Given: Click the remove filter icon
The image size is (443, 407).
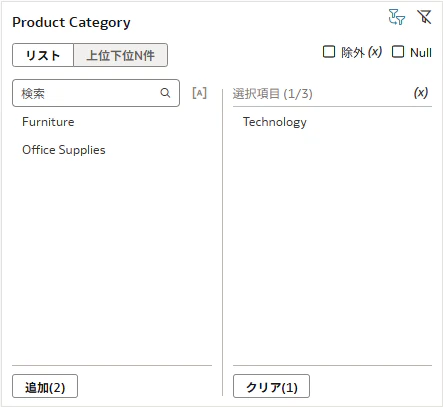Looking at the screenshot, I should pos(424,17).
